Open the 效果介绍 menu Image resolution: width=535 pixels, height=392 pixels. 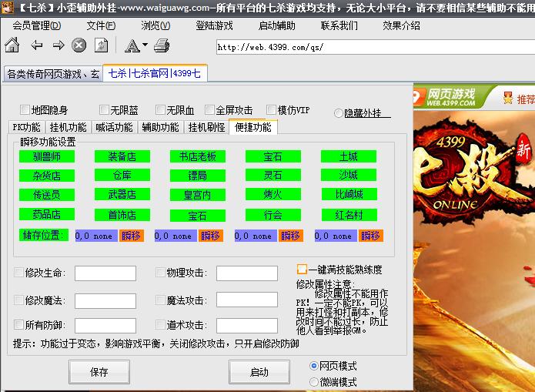click(401, 25)
